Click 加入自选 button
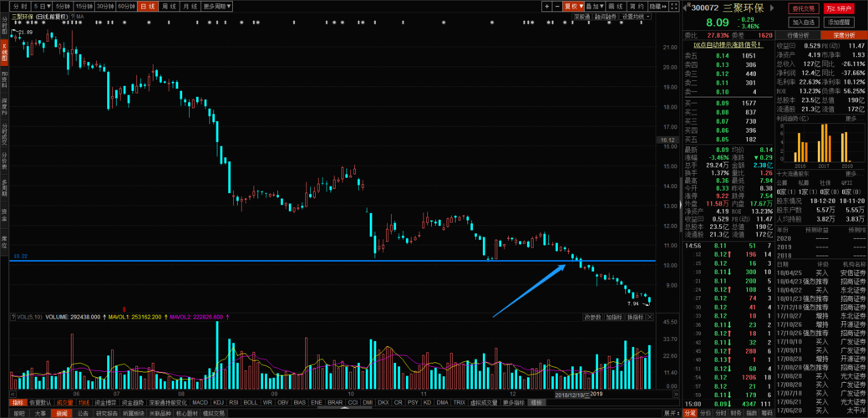The height and width of the screenshot is (418, 868). pos(805,22)
